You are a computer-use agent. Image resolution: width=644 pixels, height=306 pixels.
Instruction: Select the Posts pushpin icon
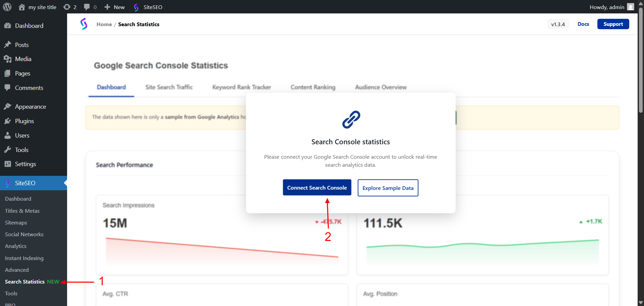pos(8,44)
